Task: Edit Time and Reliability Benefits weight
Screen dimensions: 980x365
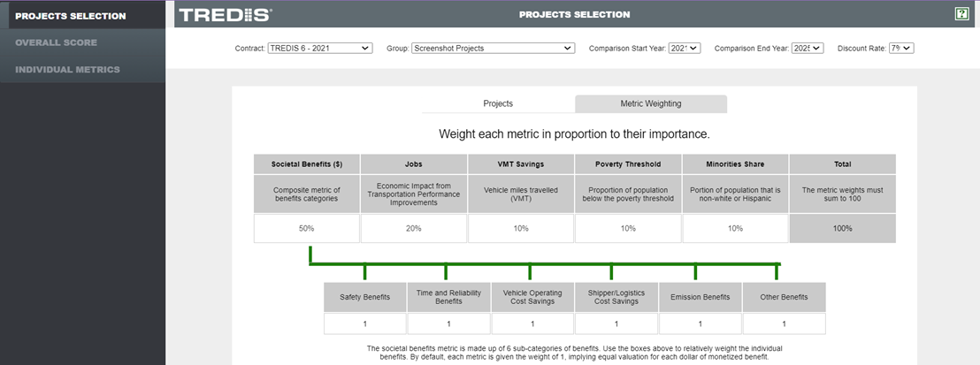Action: click(x=448, y=323)
